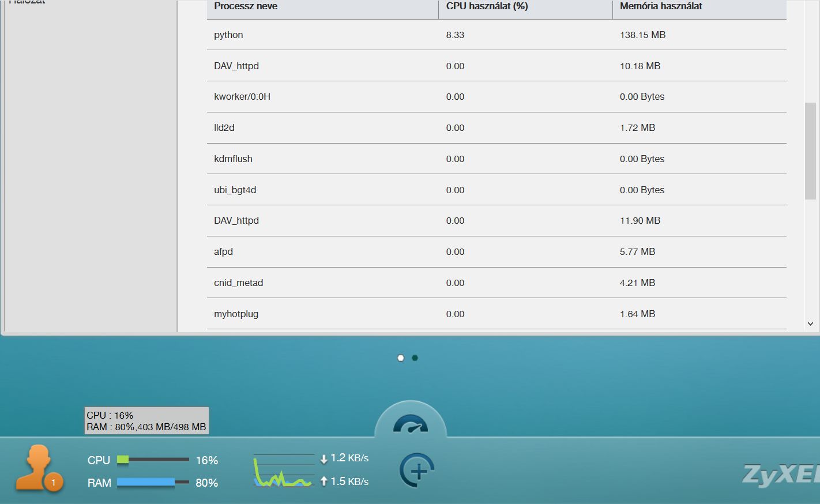Click the circular plus add-shortcut icon
Image resolution: width=820 pixels, height=504 pixels.
(416, 471)
